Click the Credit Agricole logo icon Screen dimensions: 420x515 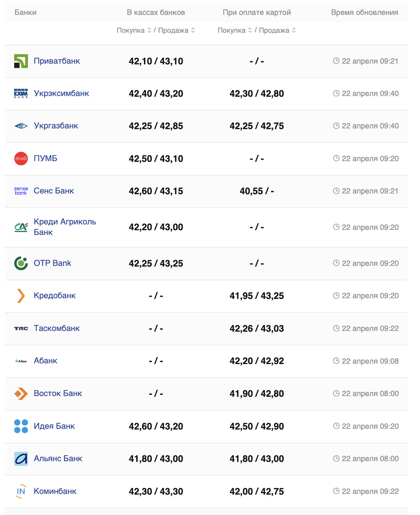21,227
